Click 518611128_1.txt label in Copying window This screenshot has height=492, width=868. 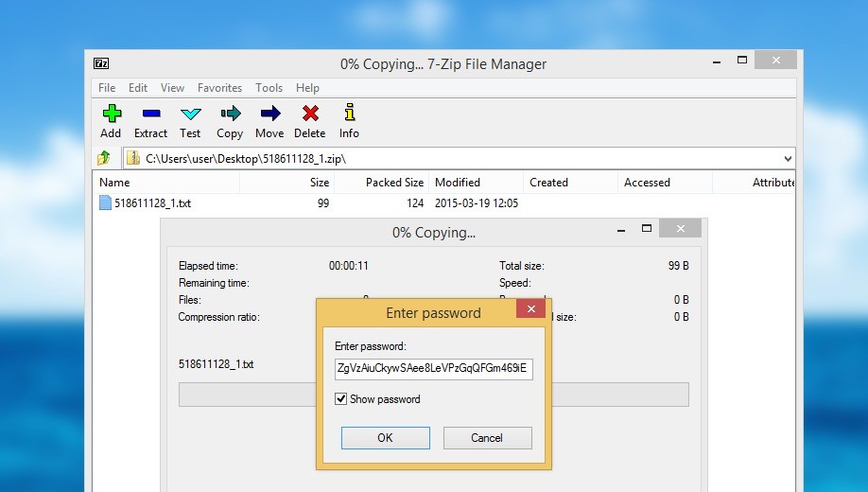(x=216, y=364)
